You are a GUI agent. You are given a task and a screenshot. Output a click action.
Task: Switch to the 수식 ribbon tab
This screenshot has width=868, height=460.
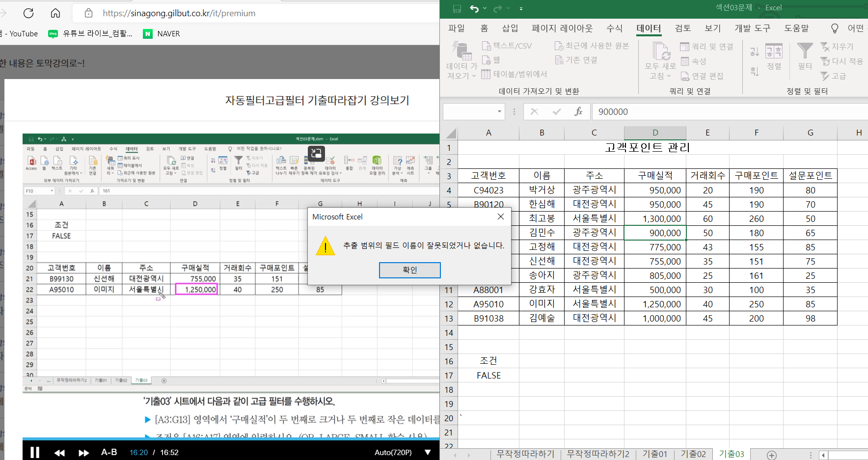click(x=614, y=28)
